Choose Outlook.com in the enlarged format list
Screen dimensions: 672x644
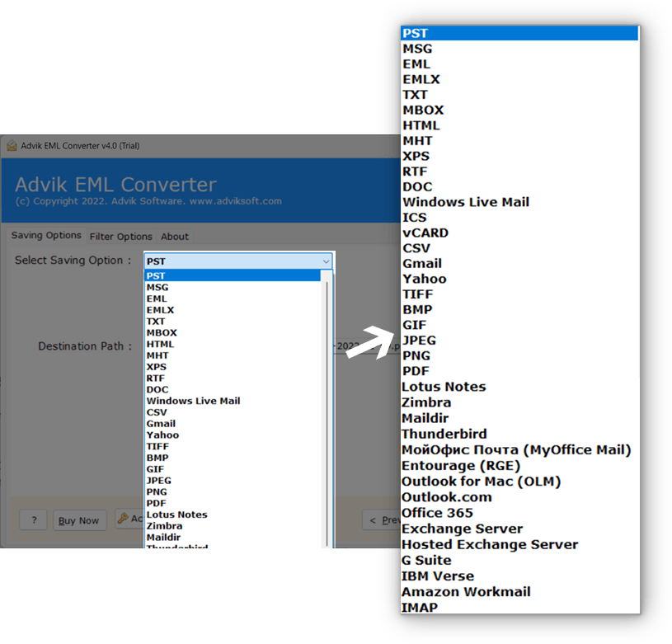519,497
